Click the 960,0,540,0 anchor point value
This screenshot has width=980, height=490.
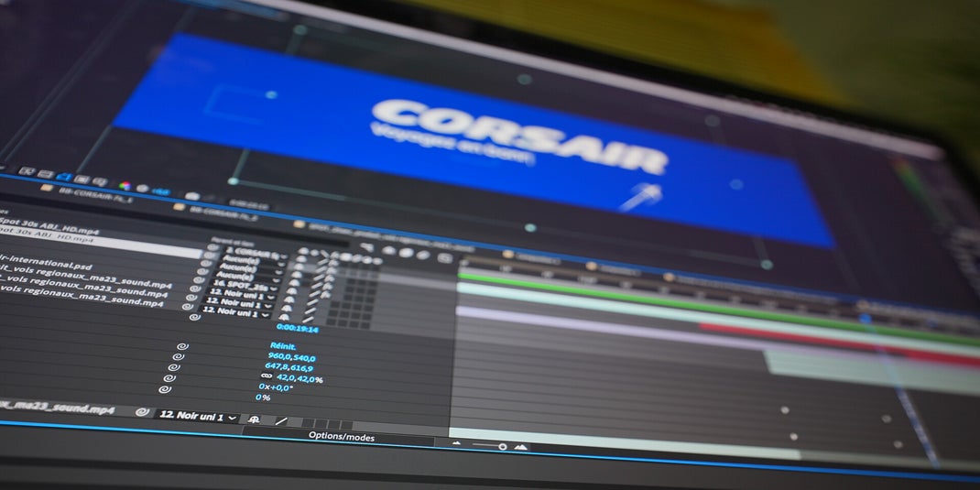(292, 357)
